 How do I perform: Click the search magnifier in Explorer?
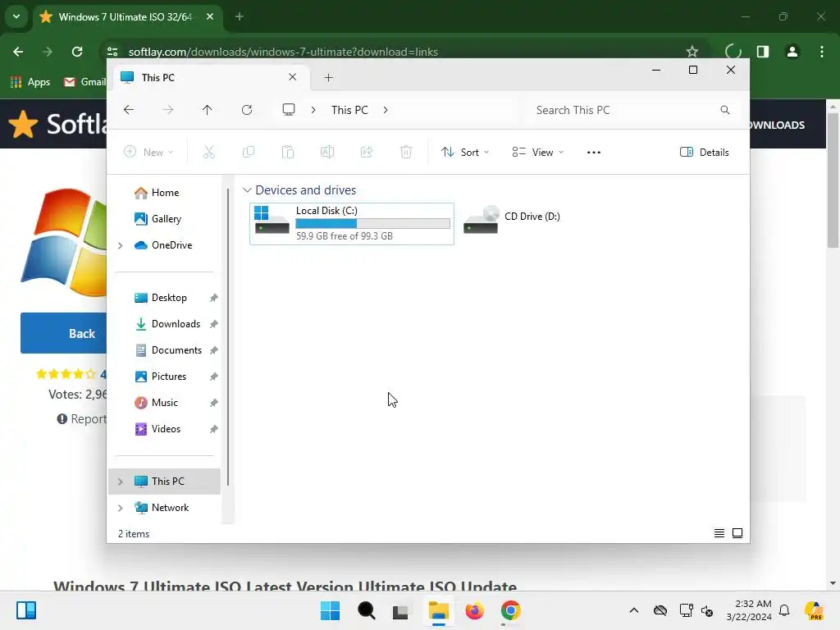(725, 110)
